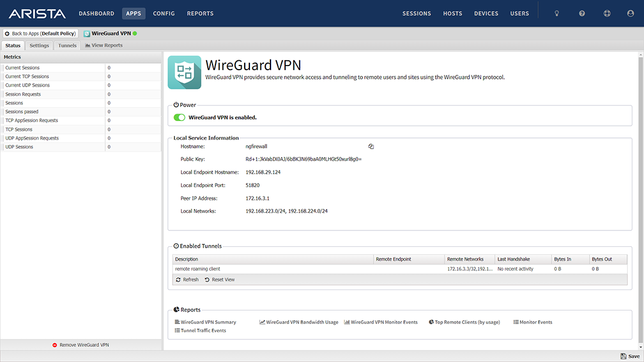
Task: Open the Reports menu in the top bar
Action: (x=200, y=13)
